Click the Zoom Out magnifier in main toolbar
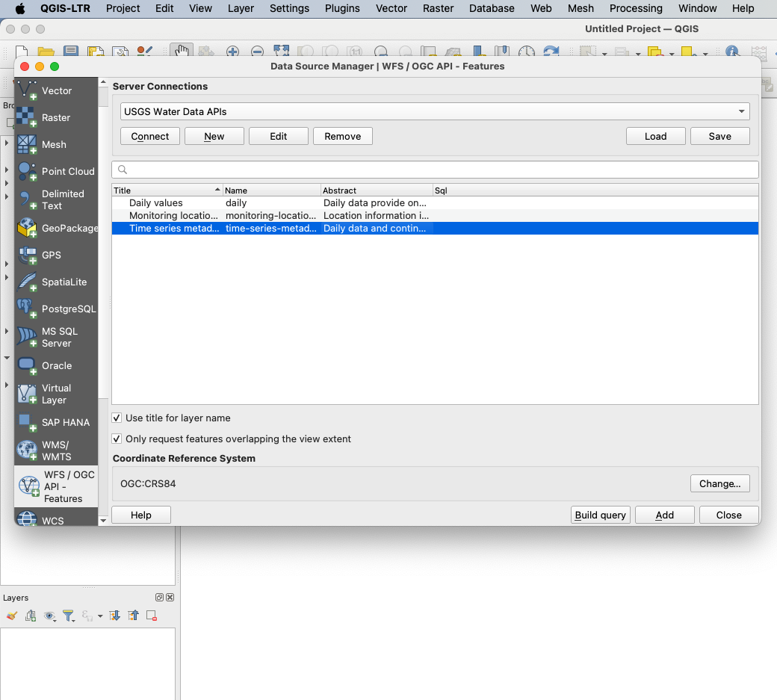Viewport: 777px width, 700px height. pyautogui.click(x=257, y=51)
